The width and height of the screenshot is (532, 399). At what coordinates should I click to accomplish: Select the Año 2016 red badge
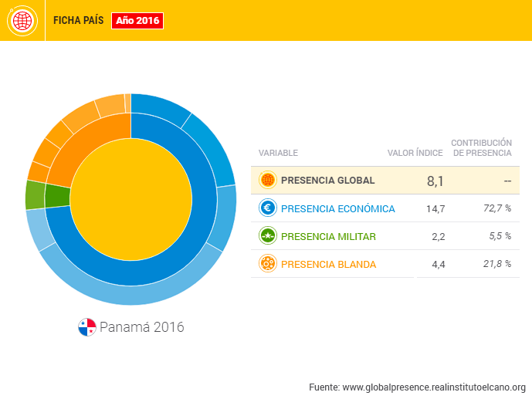tap(137, 21)
